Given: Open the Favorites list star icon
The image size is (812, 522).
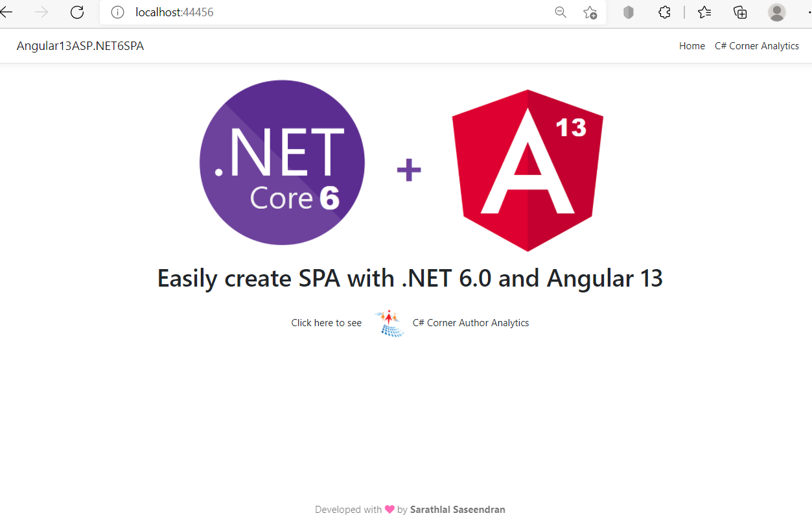Looking at the screenshot, I should [x=704, y=12].
